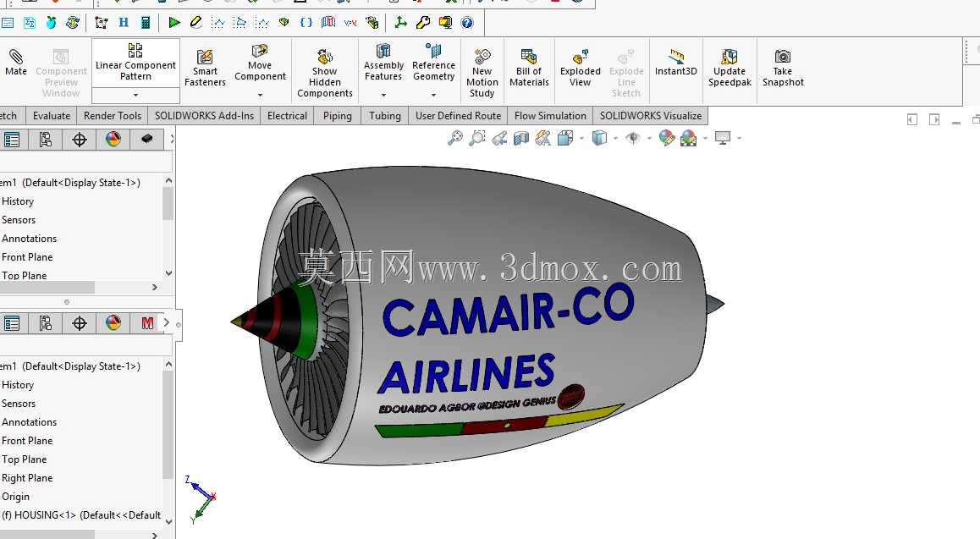Open SOLIDWORKS Visualize tab
Screen dimensions: 980x539
coord(651,116)
